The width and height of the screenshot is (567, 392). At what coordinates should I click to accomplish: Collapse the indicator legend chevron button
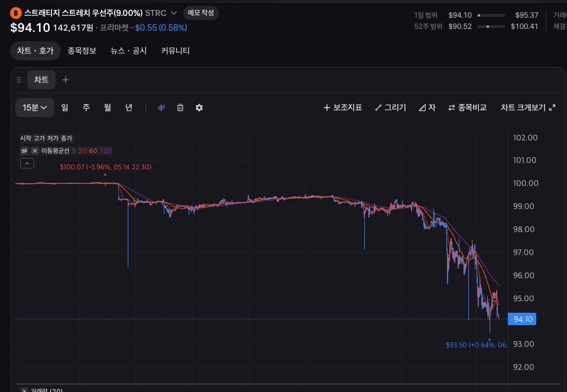(27, 163)
